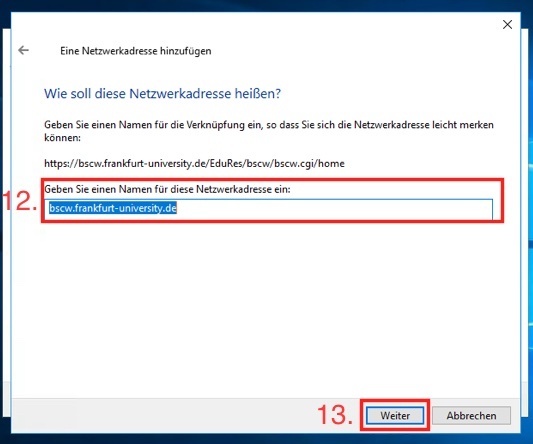Click label 'Geben Sie einen Namen für diese Netzwerkadresse ein:'
Screen dimensions: 533x444
click(167, 189)
